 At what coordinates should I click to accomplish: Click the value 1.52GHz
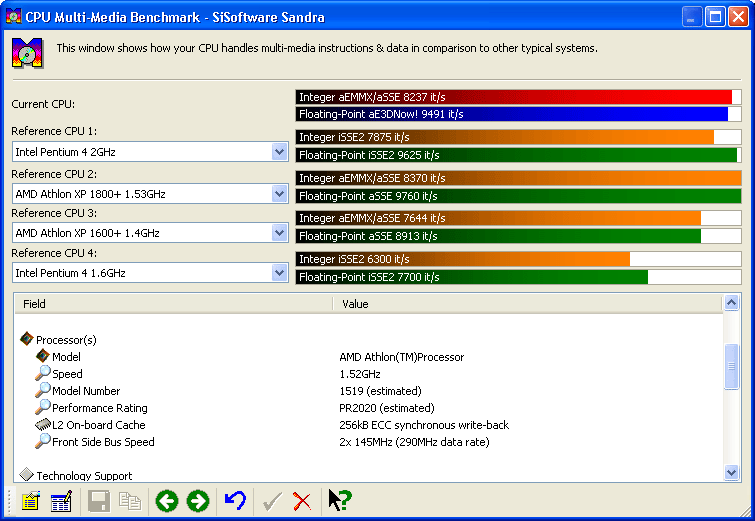point(360,374)
